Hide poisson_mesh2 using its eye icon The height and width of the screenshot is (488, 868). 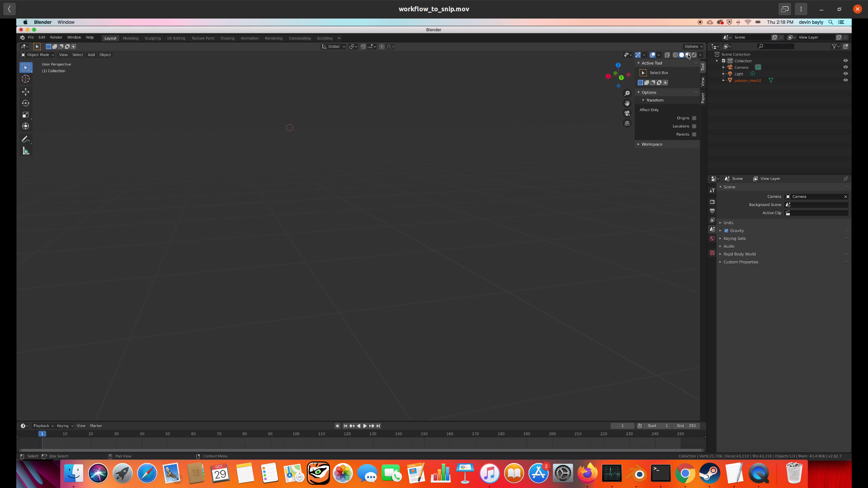[845, 80]
